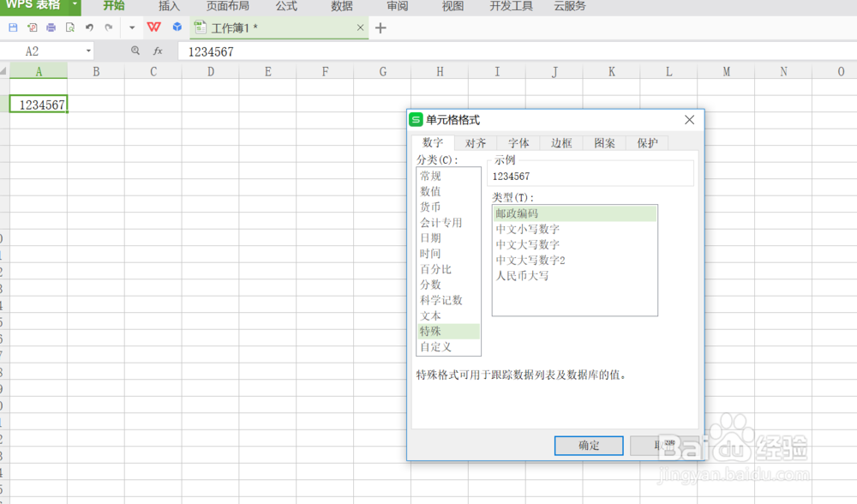The image size is (857, 504).
Task: Click the Save icon in quick toolbar
Action: 13,27
